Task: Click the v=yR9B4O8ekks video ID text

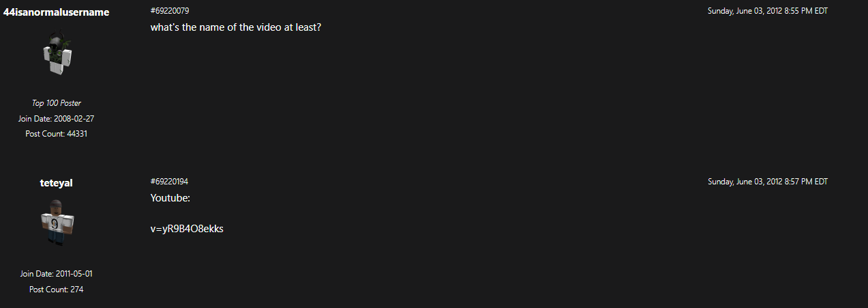Action: [x=187, y=229]
